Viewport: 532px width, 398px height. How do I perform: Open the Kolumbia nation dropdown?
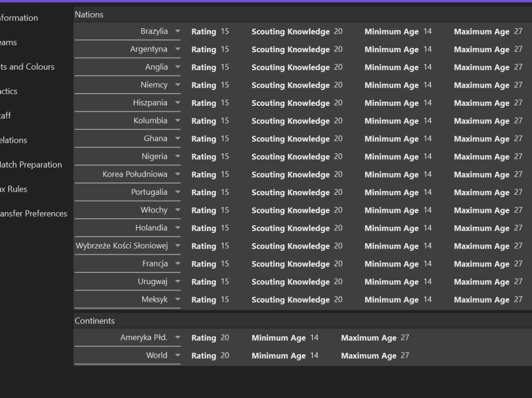128,121
